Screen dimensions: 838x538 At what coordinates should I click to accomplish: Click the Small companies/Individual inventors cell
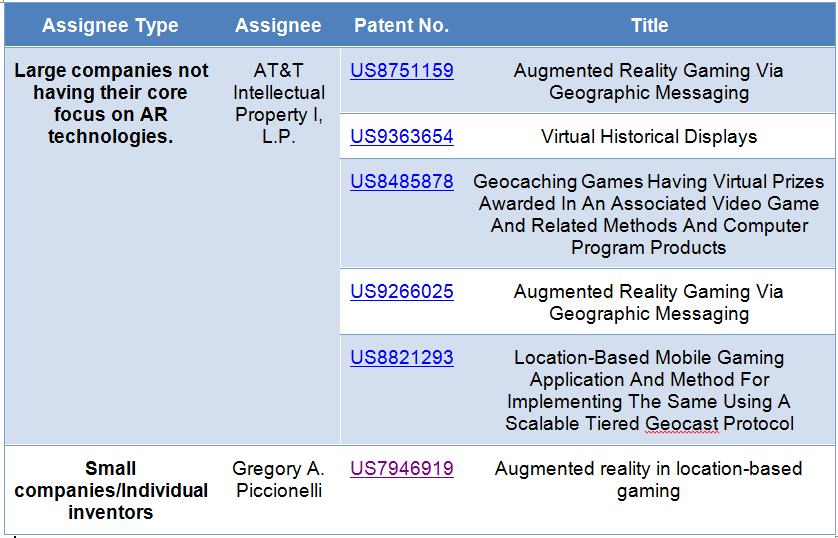[x=111, y=490]
